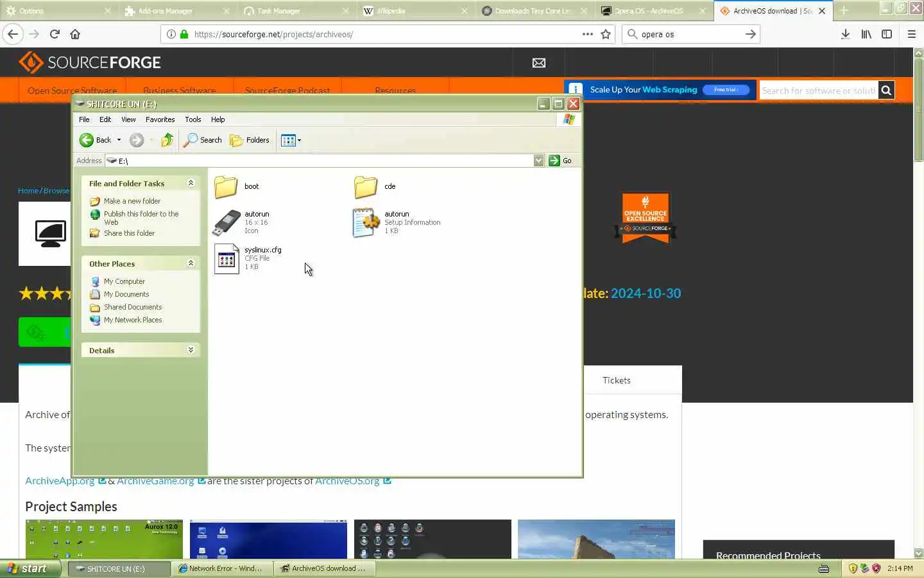Click the SourceForge logo
Image resolution: width=924 pixels, height=578 pixels.
[90, 62]
